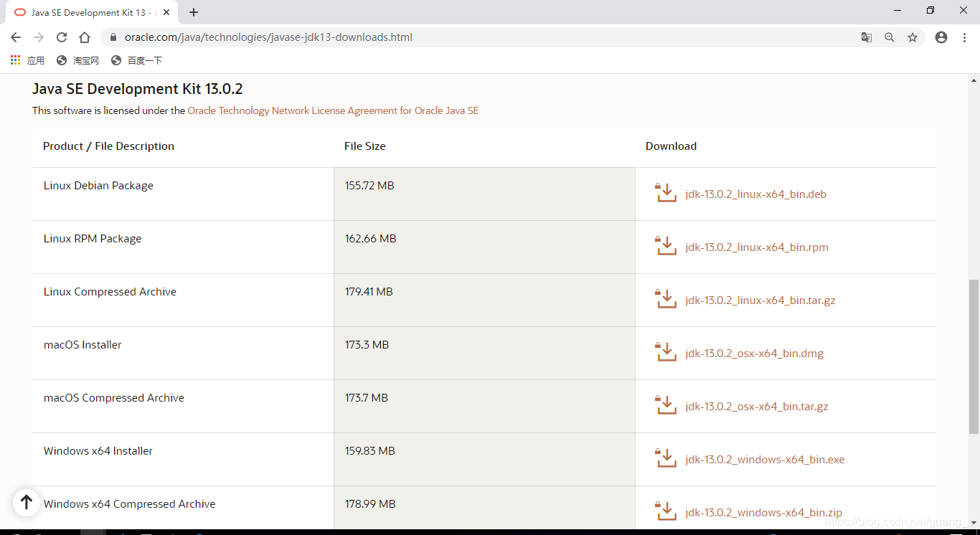Click the macOS Installer row label

click(83, 344)
